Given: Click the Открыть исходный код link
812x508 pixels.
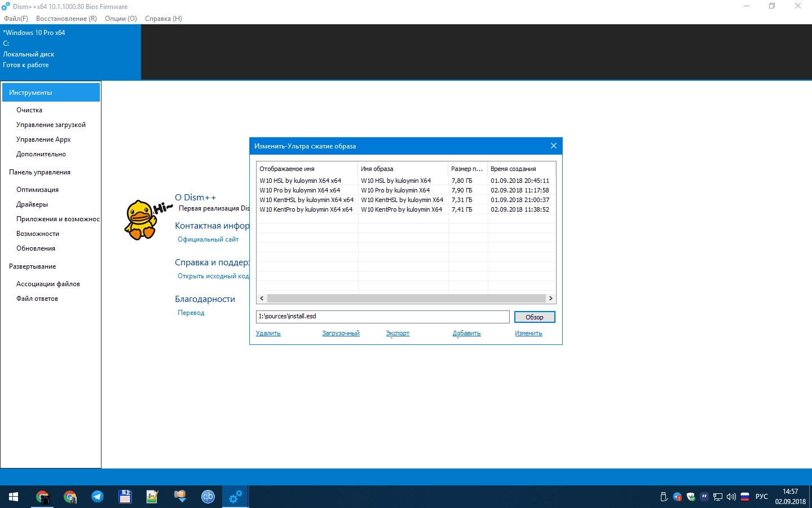Looking at the screenshot, I should (x=213, y=276).
